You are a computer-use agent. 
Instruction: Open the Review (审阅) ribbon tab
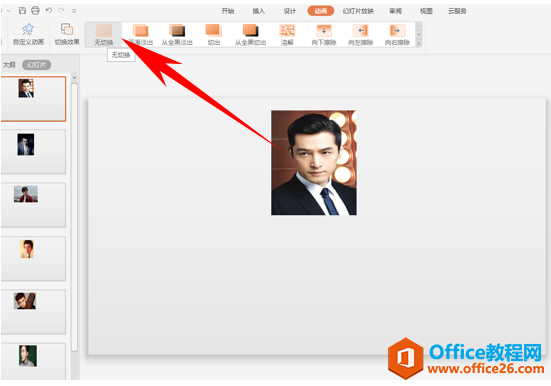tap(395, 11)
